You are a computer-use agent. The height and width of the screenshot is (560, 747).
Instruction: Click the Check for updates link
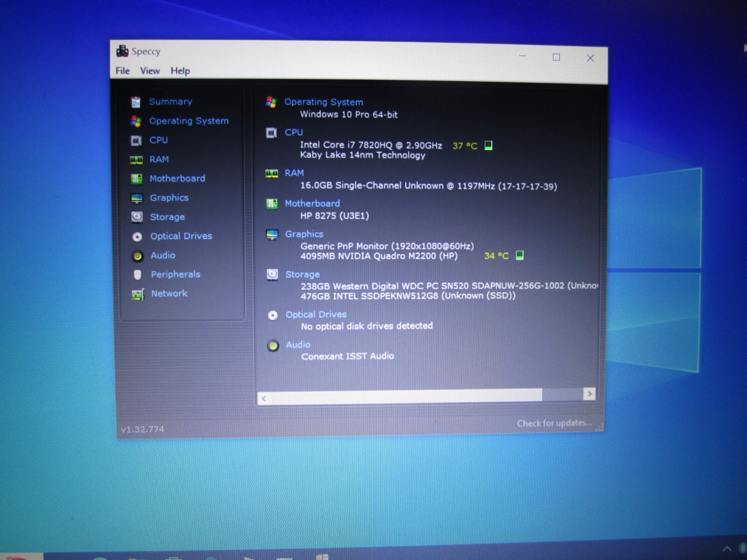[x=554, y=423]
